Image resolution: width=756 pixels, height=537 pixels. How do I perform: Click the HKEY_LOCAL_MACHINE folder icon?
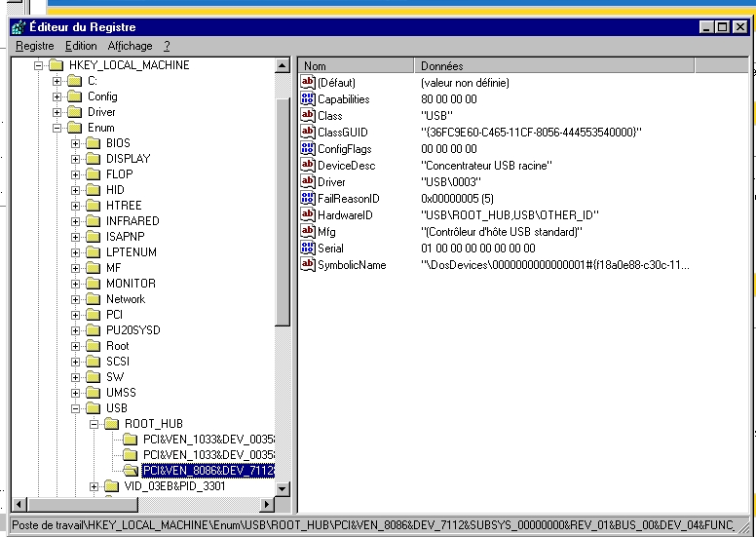tap(57, 64)
